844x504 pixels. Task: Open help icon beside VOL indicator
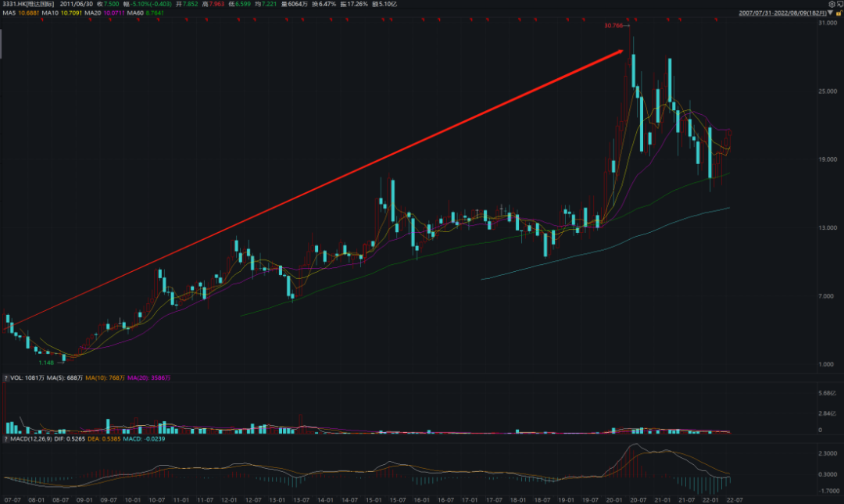point(5,378)
